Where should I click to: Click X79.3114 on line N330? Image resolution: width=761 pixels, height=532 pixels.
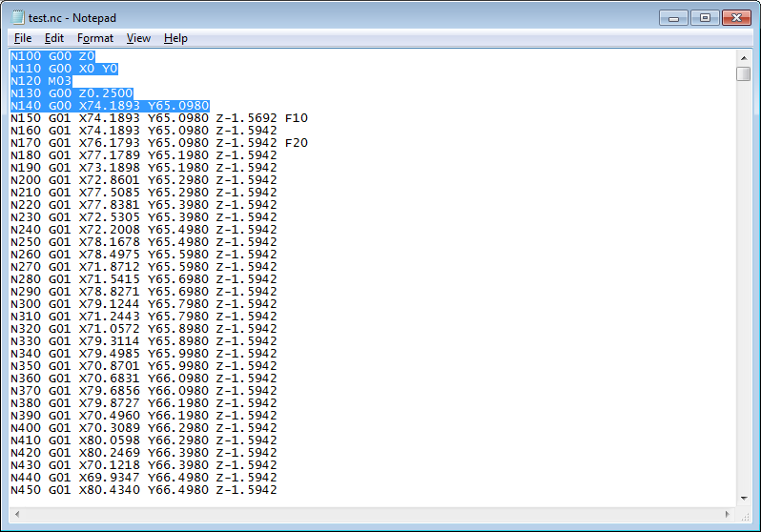tap(110, 340)
